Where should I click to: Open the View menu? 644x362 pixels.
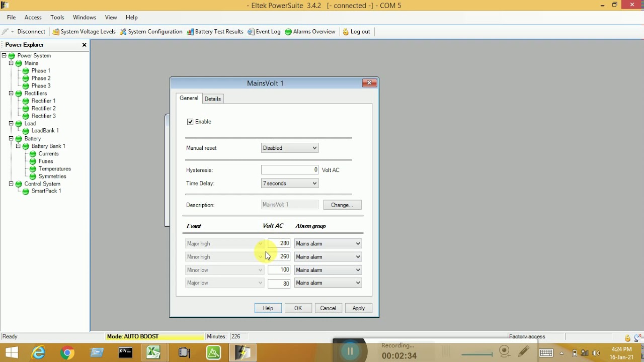pos(111,18)
